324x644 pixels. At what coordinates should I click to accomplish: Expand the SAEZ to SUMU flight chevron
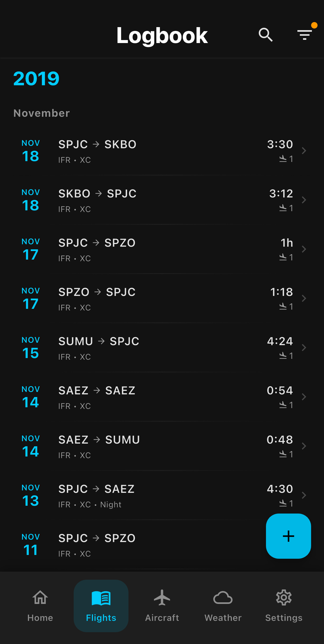(x=304, y=446)
